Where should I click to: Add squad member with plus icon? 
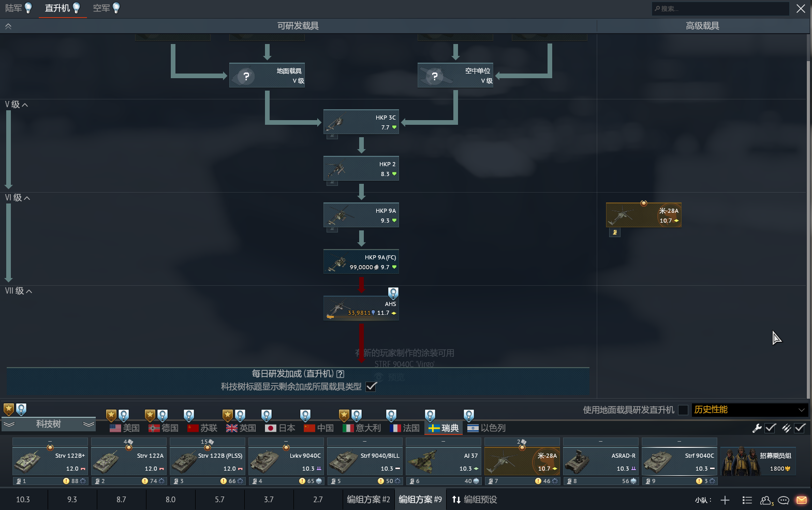[725, 500]
